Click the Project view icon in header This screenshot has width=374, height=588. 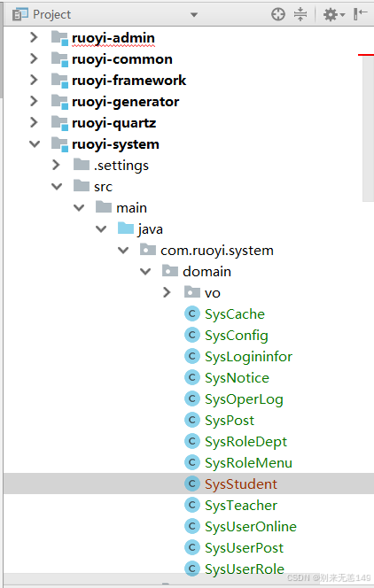tap(20, 15)
